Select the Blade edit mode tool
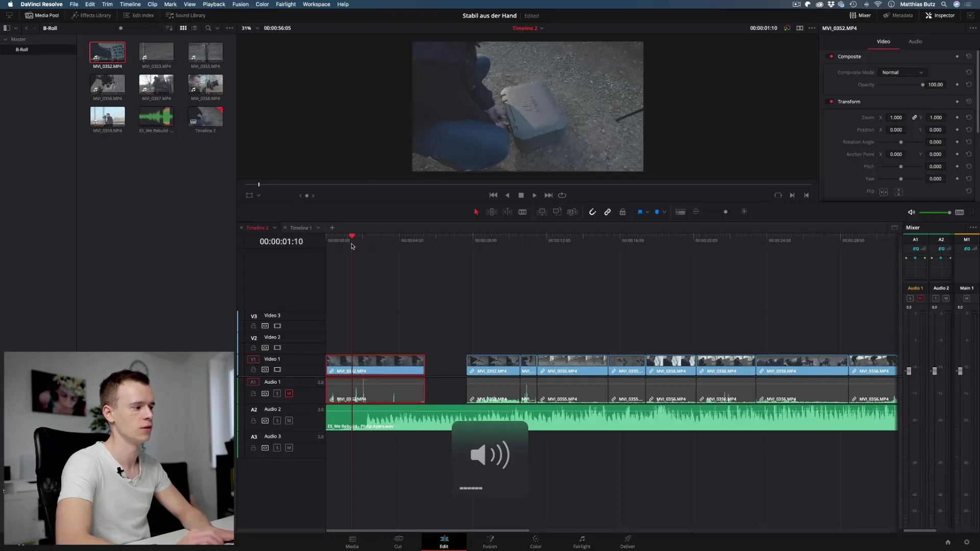980x551 pixels. tap(522, 212)
